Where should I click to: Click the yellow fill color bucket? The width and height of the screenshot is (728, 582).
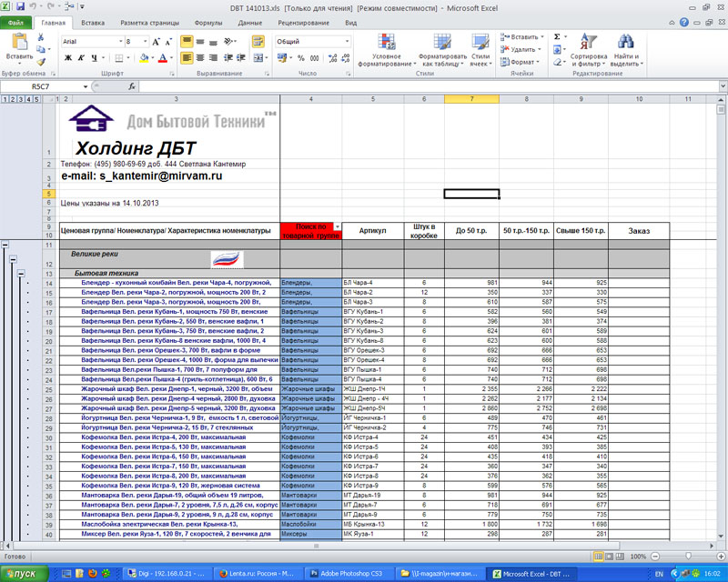tap(144, 58)
